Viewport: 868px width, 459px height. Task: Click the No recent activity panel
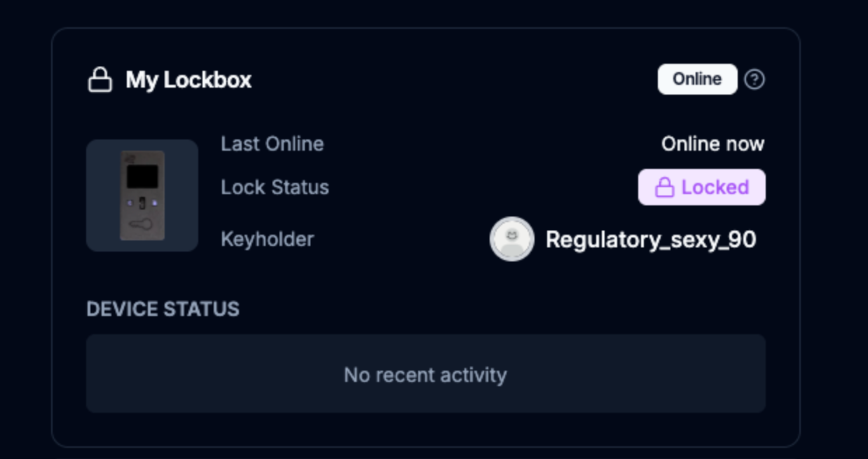[x=425, y=374]
